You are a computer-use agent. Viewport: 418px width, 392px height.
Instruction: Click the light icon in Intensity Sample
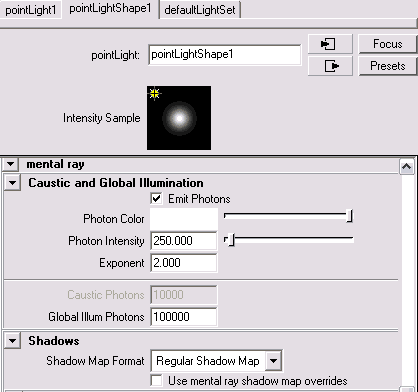click(154, 93)
